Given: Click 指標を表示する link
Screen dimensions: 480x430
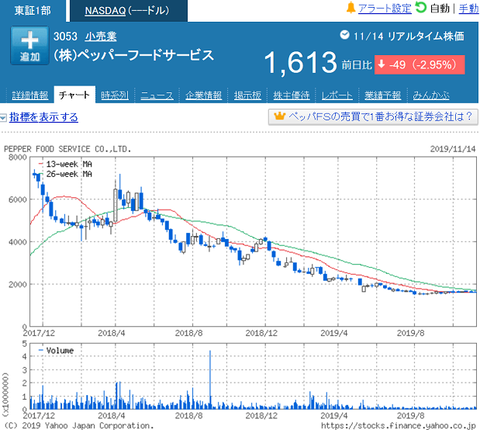Looking at the screenshot, I should point(44,117).
